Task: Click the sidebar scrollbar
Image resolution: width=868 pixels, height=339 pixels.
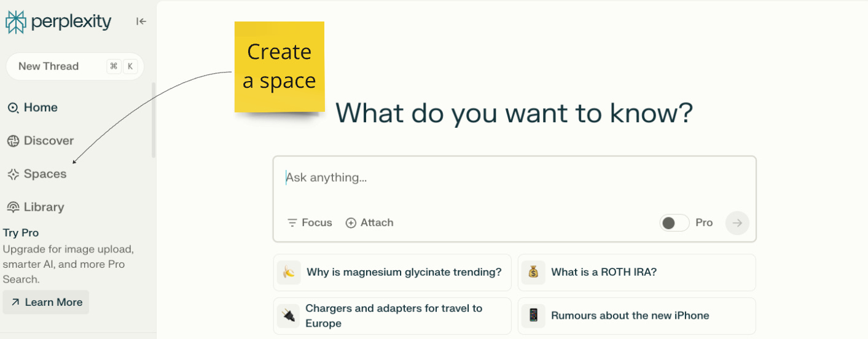Action: [x=154, y=120]
